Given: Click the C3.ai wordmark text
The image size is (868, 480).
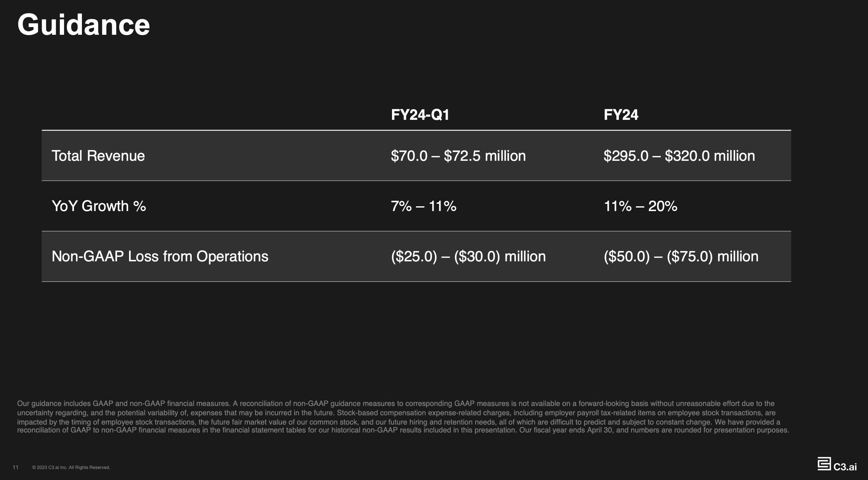Looking at the screenshot, I should [845, 467].
